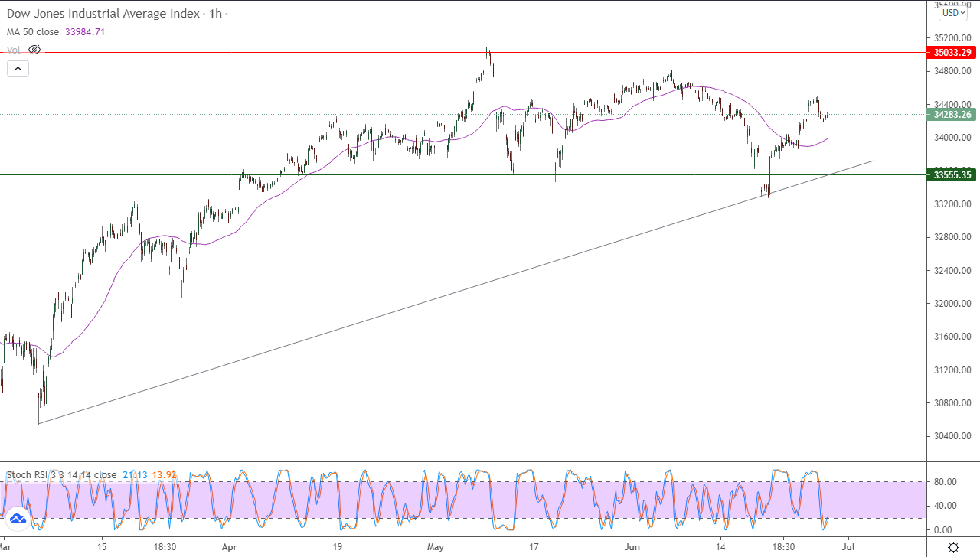Viewport: 980px width, 557px height.
Task: Click the 32800.00 price axis label
Action: tap(951, 237)
